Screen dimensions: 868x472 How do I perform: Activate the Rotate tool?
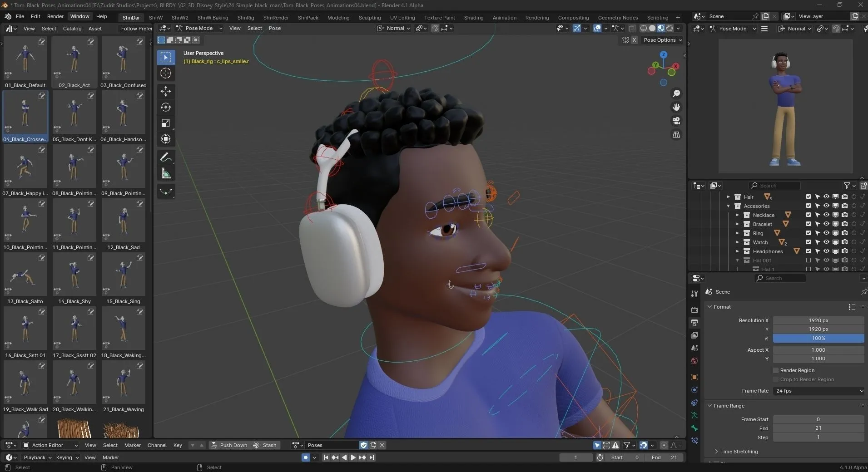(x=166, y=107)
